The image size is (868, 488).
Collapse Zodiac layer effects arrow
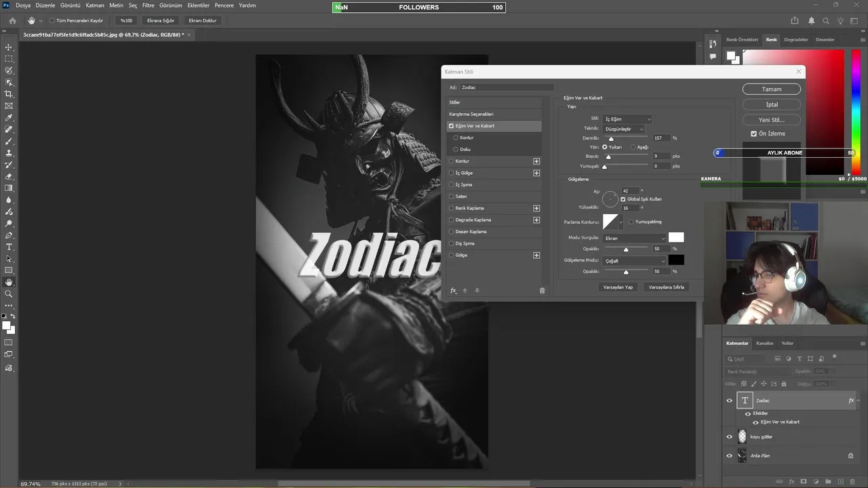pos(858,401)
